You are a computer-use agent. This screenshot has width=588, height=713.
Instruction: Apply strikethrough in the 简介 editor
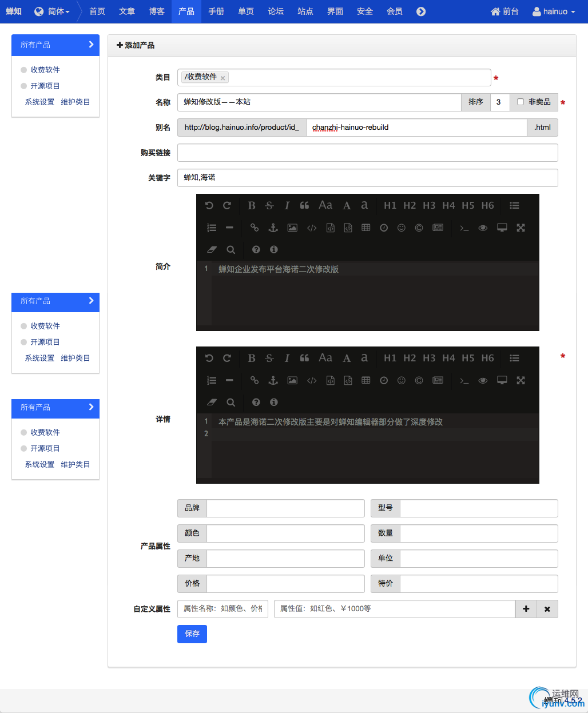pos(269,205)
